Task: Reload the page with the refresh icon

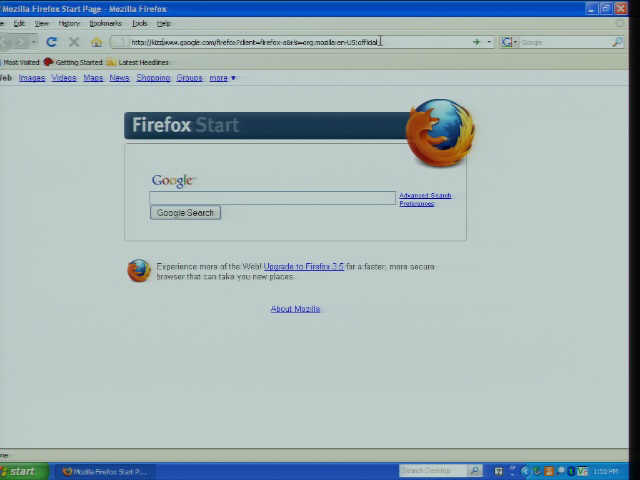Action: 51,42
